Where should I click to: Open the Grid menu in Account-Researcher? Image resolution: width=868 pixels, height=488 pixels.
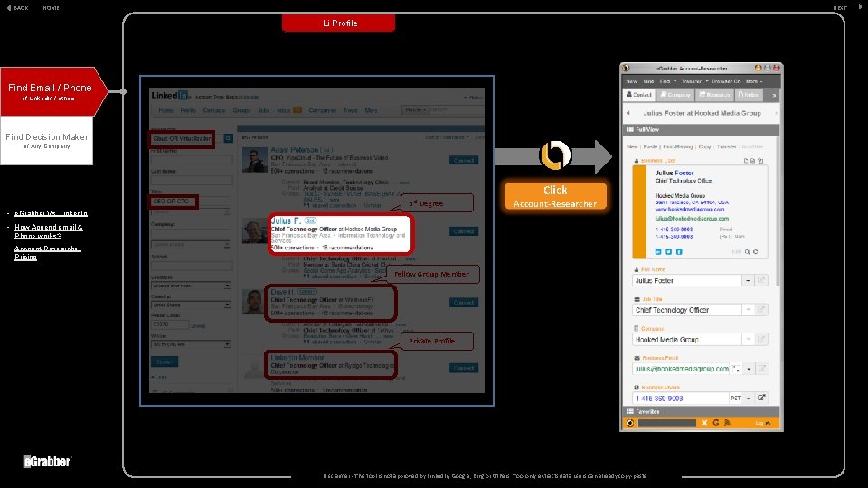648,81
